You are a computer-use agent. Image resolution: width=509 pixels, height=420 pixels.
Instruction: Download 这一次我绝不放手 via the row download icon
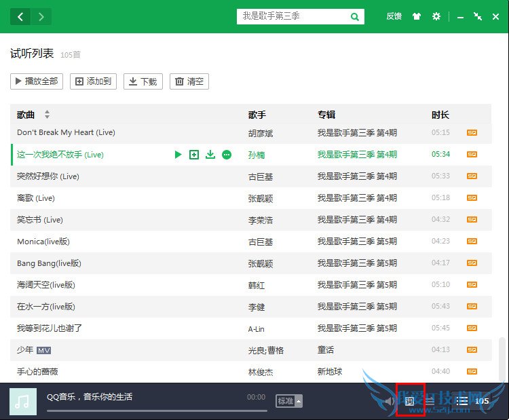click(x=210, y=155)
